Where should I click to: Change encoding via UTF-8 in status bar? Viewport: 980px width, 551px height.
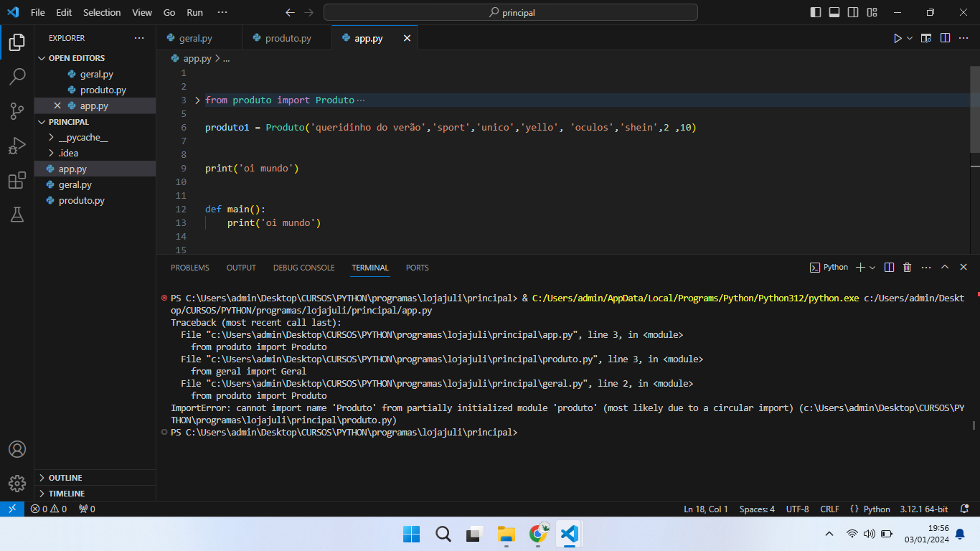click(797, 509)
